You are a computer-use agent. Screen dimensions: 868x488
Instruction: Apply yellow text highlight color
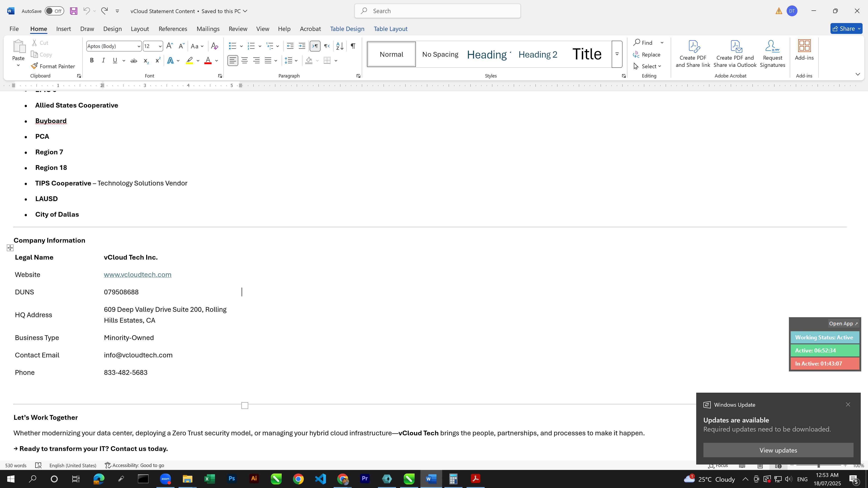[189, 61]
